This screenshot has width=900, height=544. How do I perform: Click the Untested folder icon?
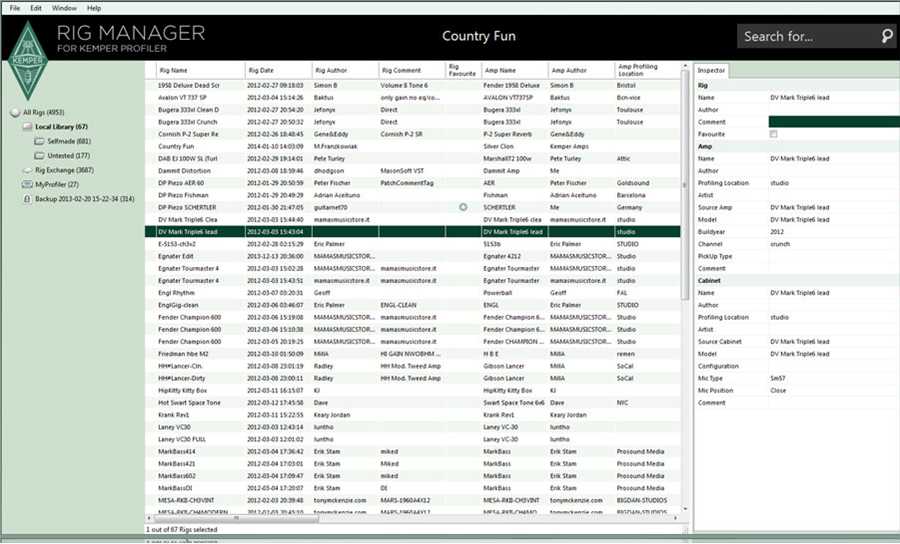(39, 156)
